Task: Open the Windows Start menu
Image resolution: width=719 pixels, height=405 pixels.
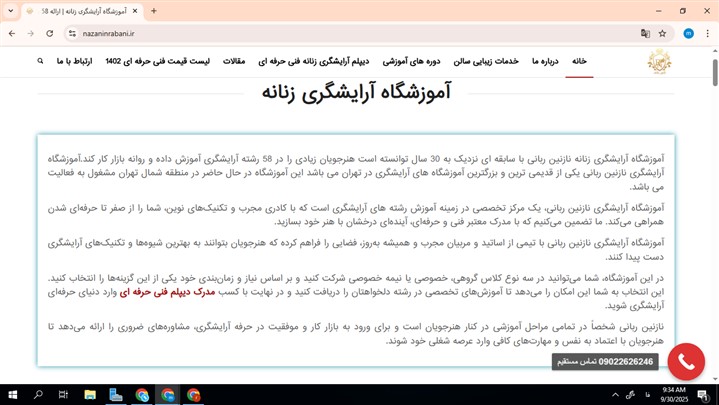Action: pos(13,395)
